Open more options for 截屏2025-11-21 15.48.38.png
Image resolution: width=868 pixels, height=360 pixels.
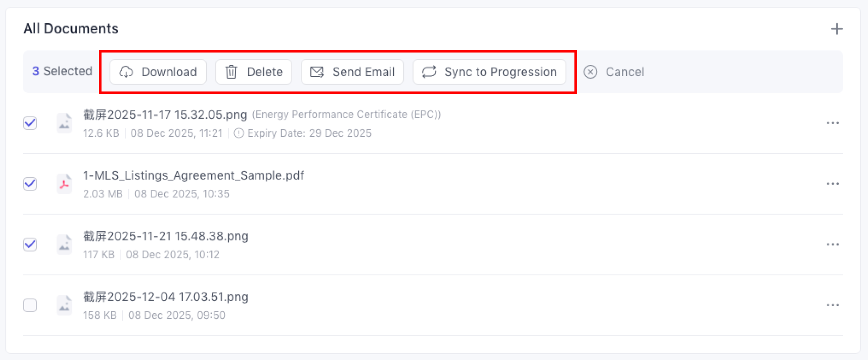[x=832, y=245]
